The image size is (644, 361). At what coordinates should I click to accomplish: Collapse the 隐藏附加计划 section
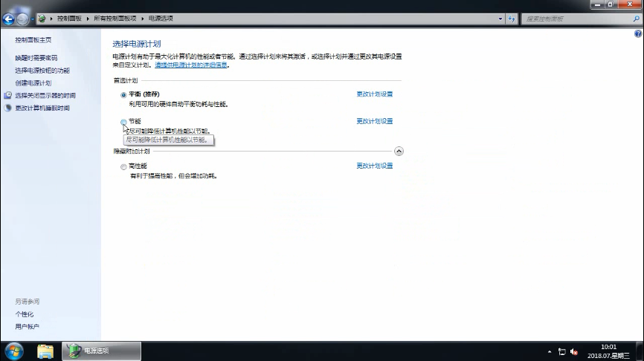[x=399, y=151]
